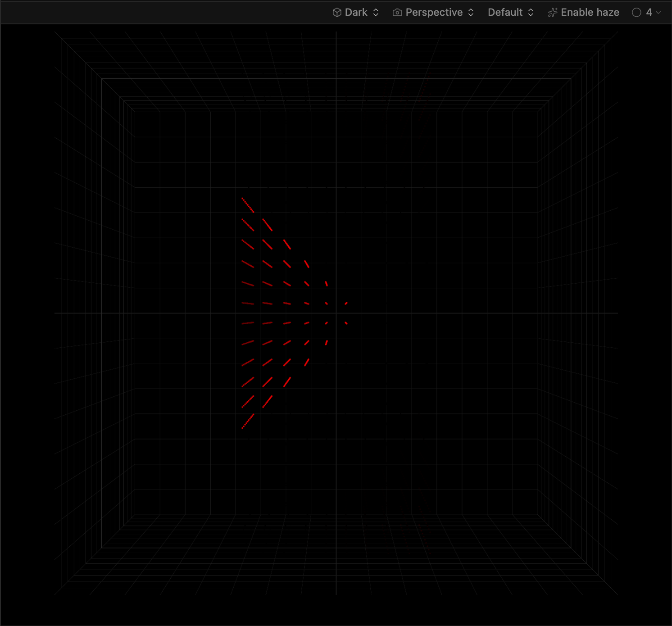Click the sparkle icon beside Enable haze
The width and height of the screenshot is (672, 626).
[x=553, y=13]
